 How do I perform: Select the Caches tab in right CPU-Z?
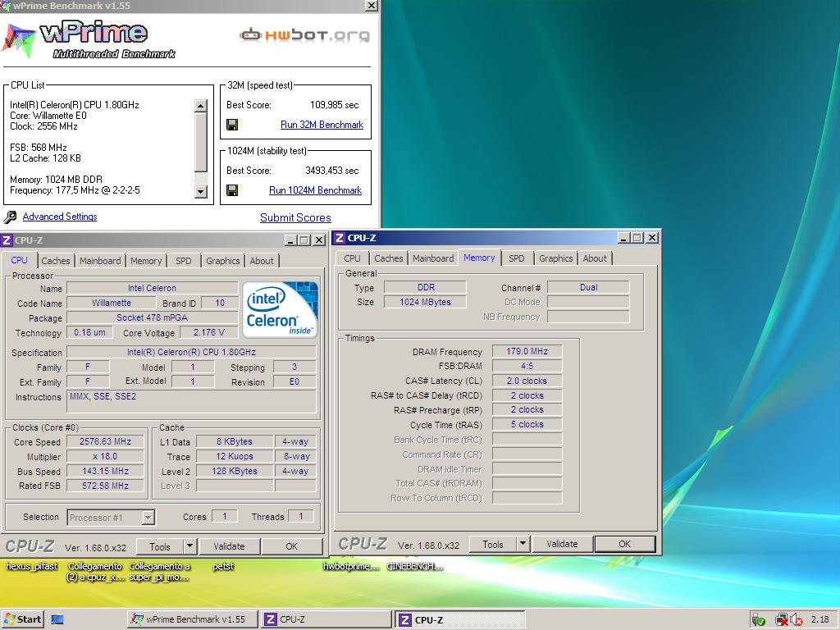tap(388, 258)
